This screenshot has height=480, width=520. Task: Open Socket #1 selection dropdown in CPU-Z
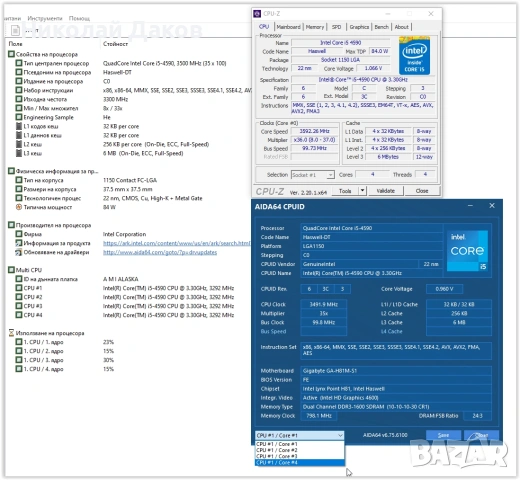(x=313, y=175)
